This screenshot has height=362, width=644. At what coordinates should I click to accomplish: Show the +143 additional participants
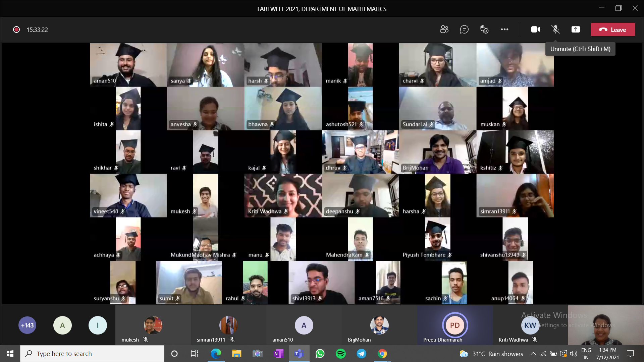(27, 325)
